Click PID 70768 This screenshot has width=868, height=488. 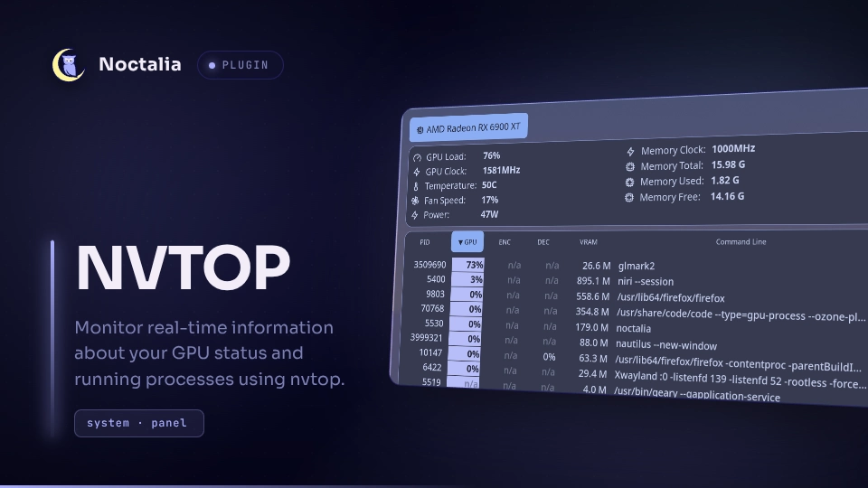coord(432,309)
